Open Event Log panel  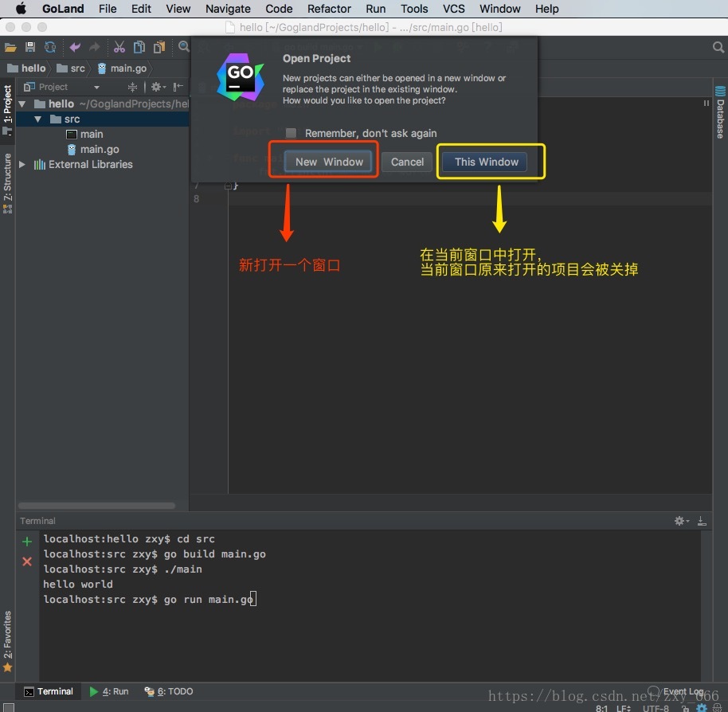(x=676, y=691)
